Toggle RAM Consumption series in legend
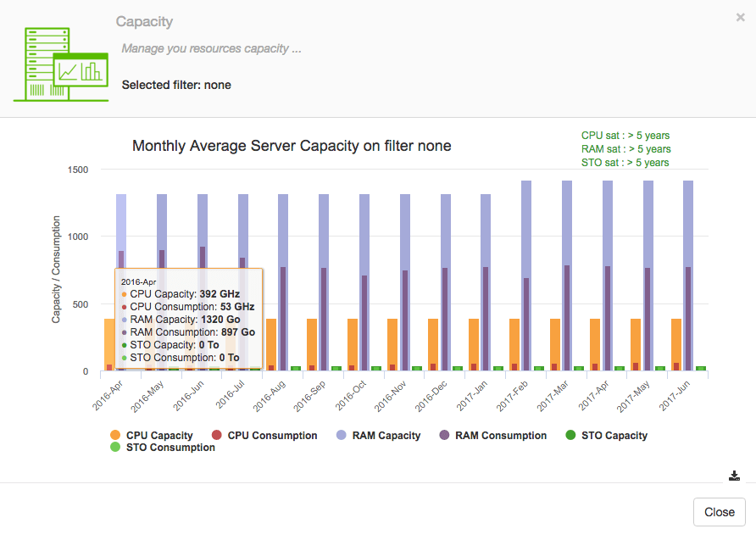 (x=492, y=436)
